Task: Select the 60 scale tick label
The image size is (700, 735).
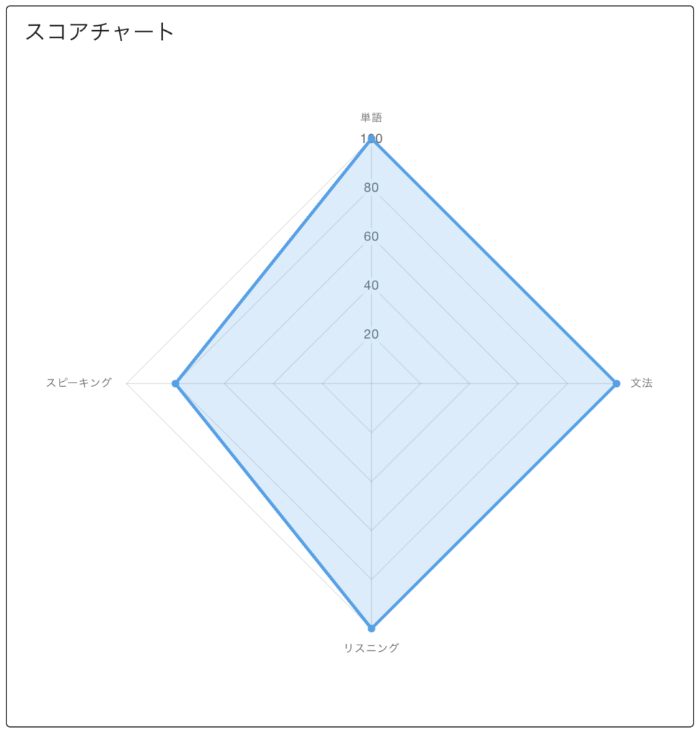Action: [370, 237]
